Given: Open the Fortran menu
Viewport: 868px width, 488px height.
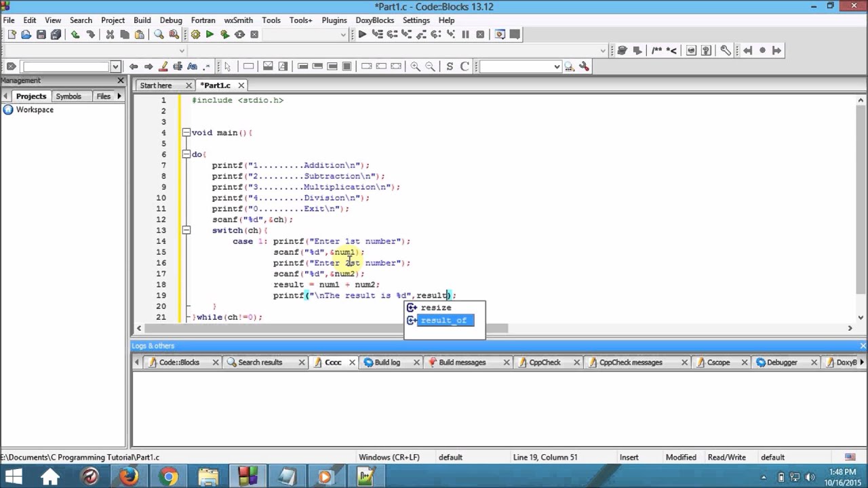Looking at the screenshot, I should tap(203, 20).
